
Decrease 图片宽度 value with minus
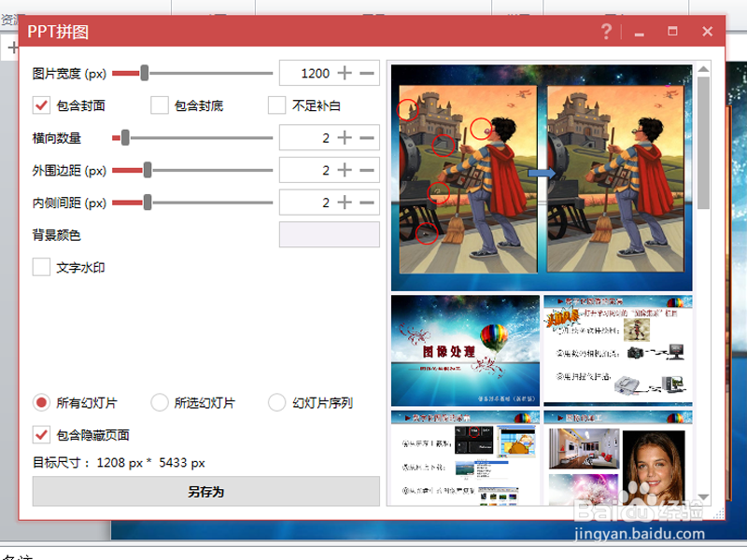[367, 74]
